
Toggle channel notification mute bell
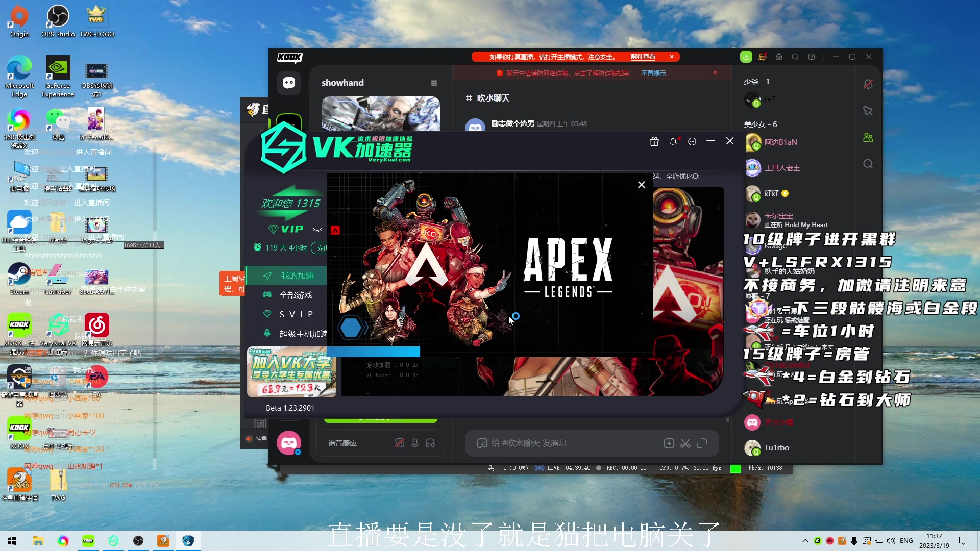pos(868,84)
